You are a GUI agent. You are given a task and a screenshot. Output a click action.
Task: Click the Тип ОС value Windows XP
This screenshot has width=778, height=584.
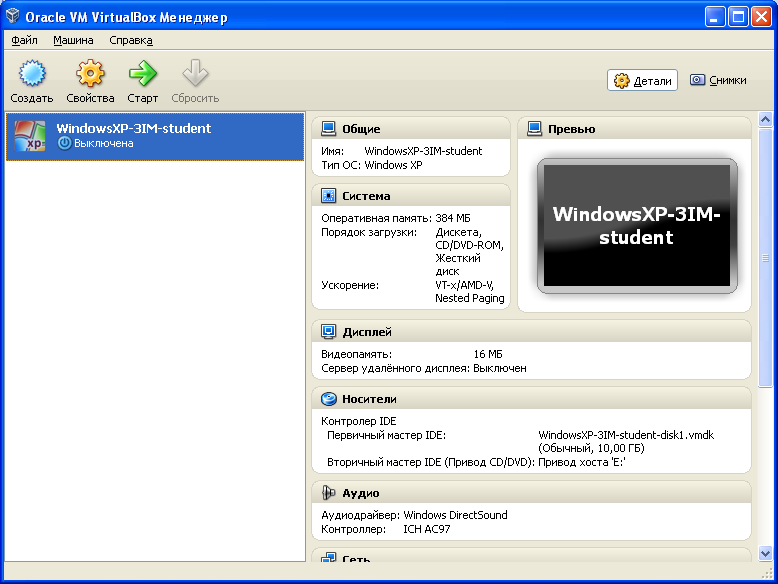pyautogui.click(x=393, y=165)
